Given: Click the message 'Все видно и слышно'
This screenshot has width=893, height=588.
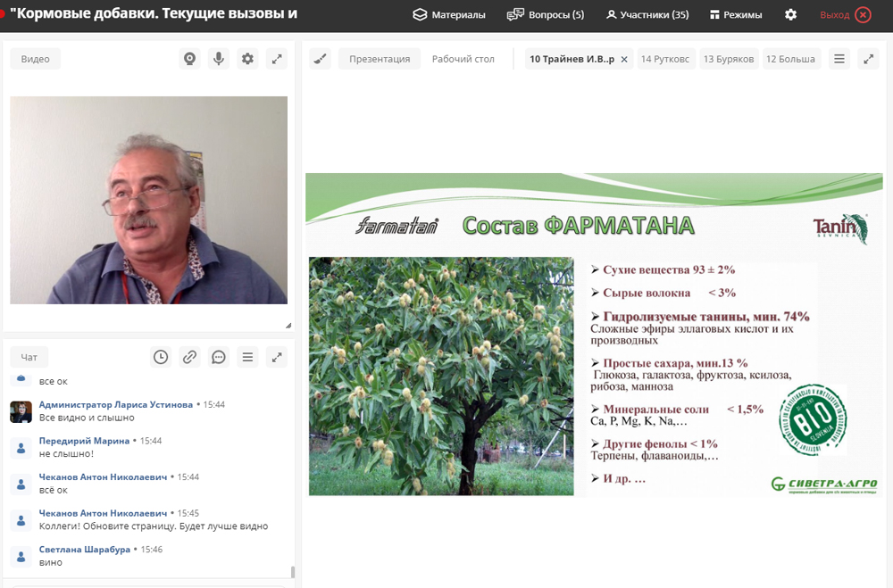Looking at the screenshot, I should [x=87, y=418].
